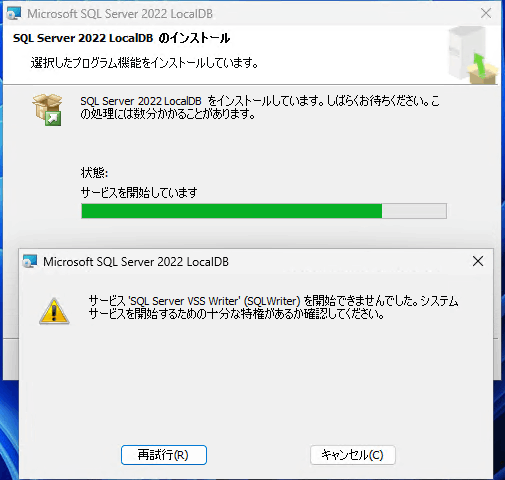
Task: Click the unfilled gray end of progress bar
Action: (414, 211)
